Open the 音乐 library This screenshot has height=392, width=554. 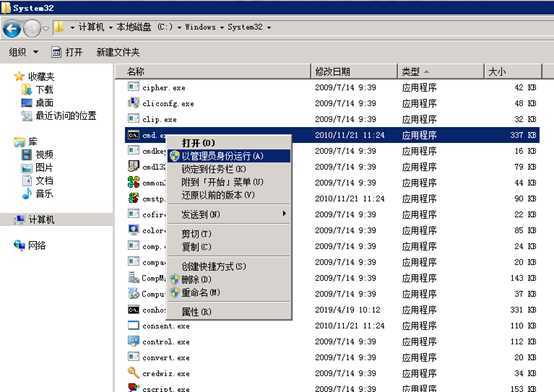pyautogui.click(x=37, y=194)
